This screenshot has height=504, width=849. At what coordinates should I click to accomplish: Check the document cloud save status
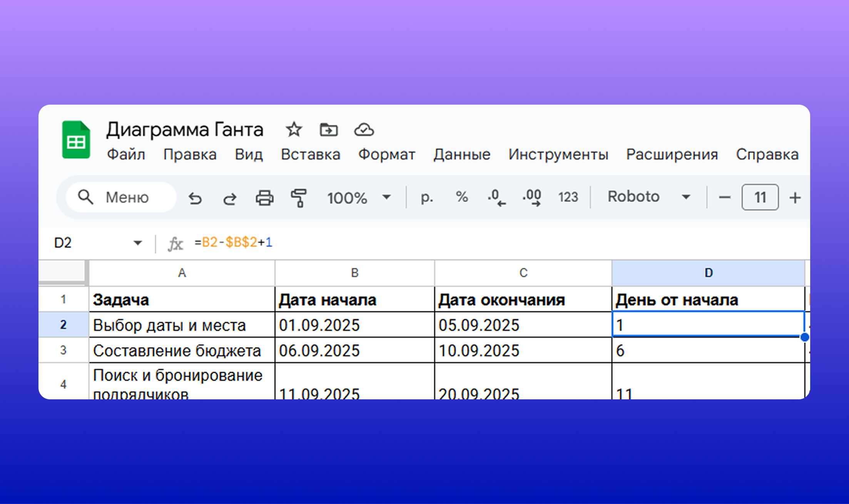tap(364, 130)
